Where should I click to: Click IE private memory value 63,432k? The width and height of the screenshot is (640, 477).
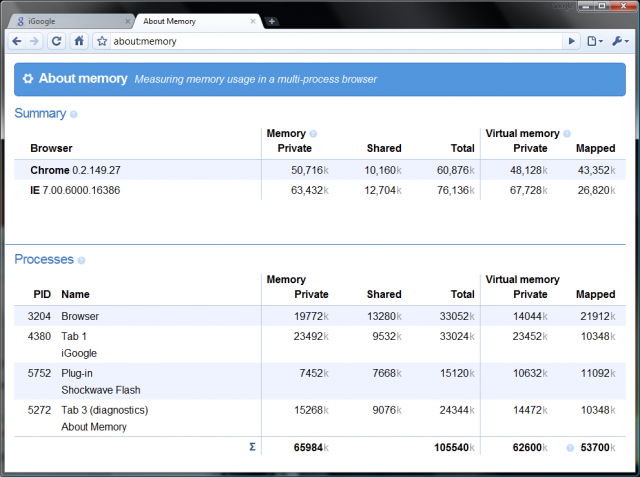310,190
